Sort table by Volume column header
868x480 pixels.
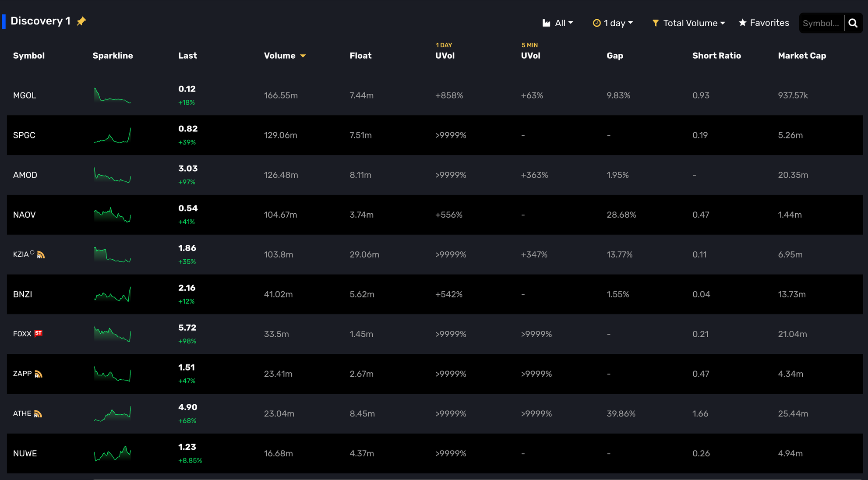[280, 56]
